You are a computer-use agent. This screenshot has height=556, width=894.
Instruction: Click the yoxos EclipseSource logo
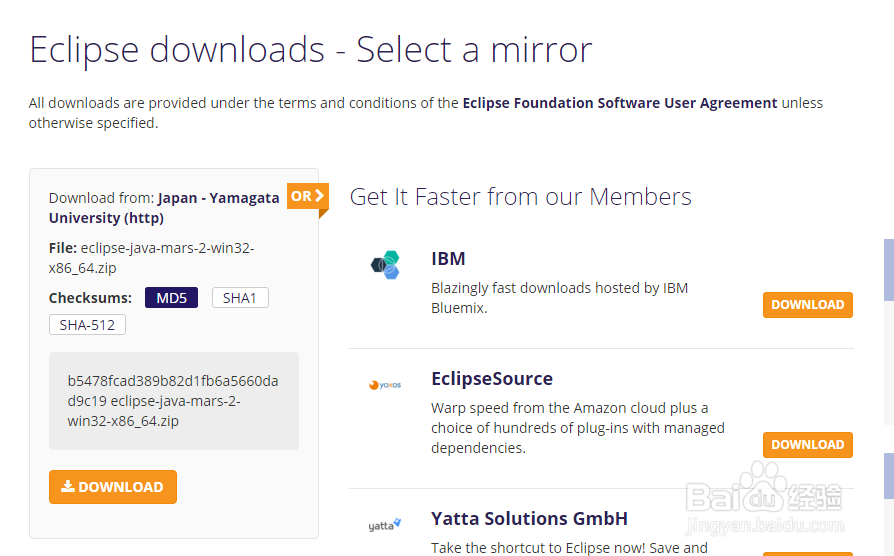[x=385, y=385]
